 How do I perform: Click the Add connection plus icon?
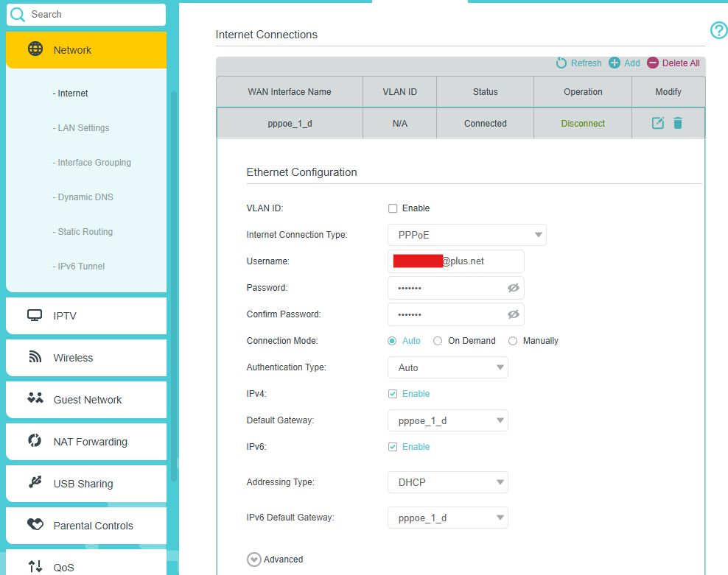click(615, 63)
